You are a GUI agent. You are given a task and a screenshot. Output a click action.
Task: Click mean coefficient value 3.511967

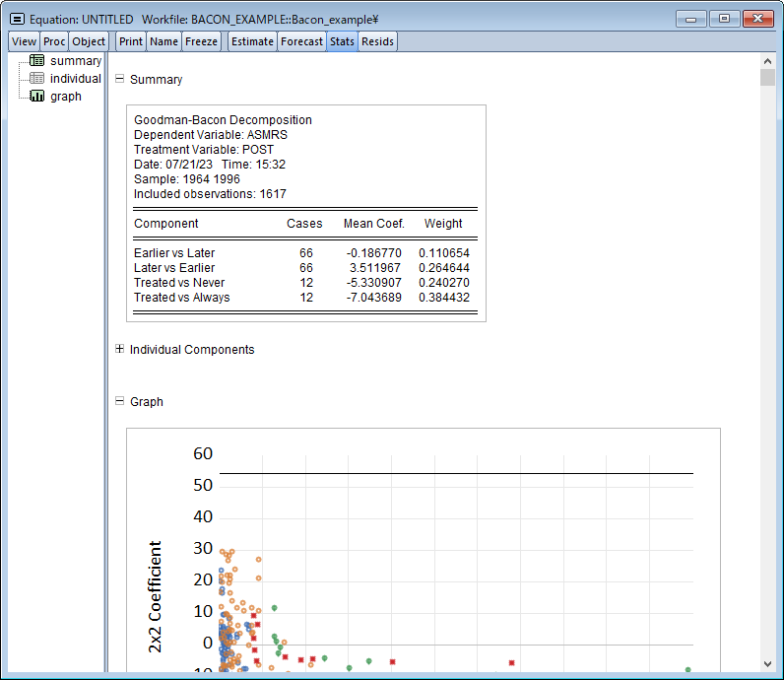coord(375,268)
